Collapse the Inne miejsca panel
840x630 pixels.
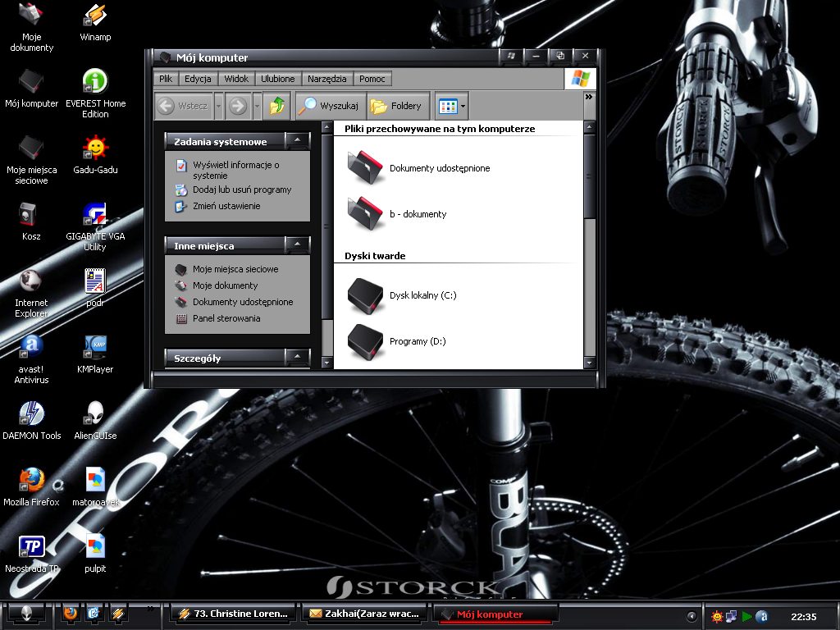tap(297, 245)
